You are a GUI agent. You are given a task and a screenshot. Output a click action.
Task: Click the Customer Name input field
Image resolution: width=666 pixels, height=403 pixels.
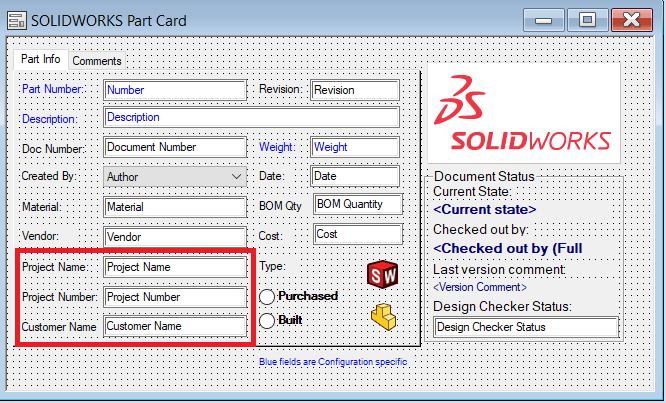tap(175, 326)
